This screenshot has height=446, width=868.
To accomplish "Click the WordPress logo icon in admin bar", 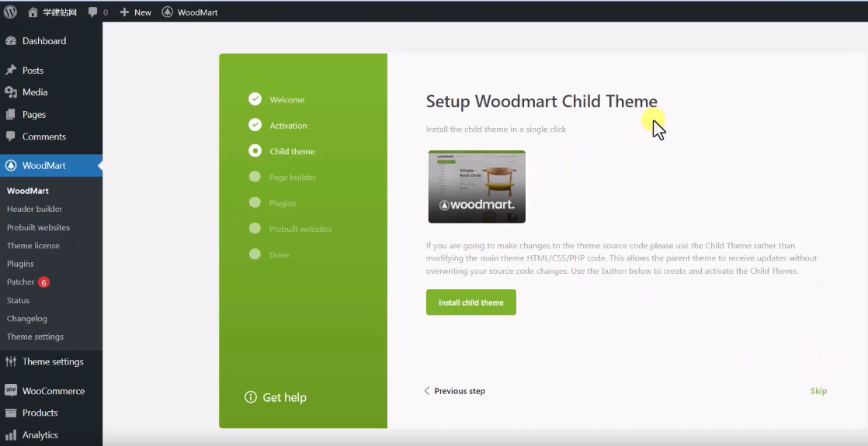I will tap(11, 12).
